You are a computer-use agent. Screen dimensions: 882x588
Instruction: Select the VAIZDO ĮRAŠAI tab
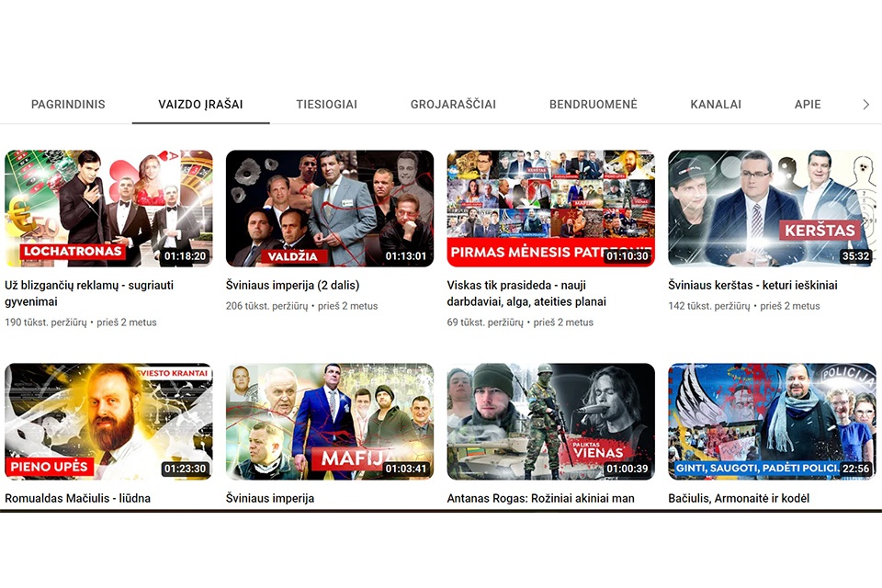[x=200, y=105]
